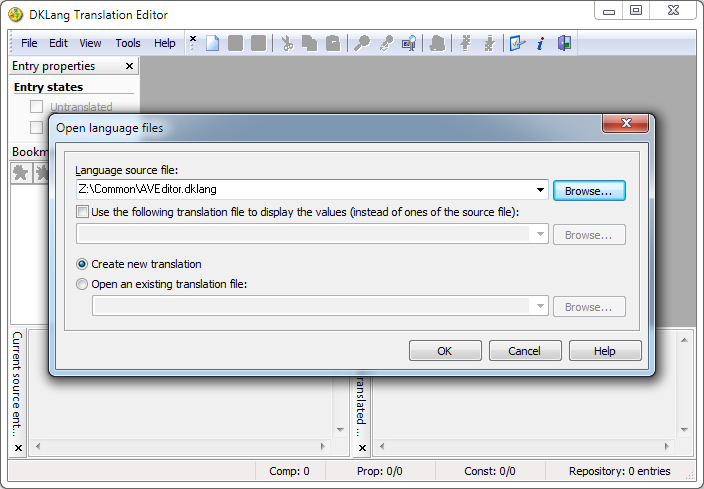This screenshot has height=489, width=704.
Task: Click the Find magnifier toolbar icon
Action: pos(363,43)
